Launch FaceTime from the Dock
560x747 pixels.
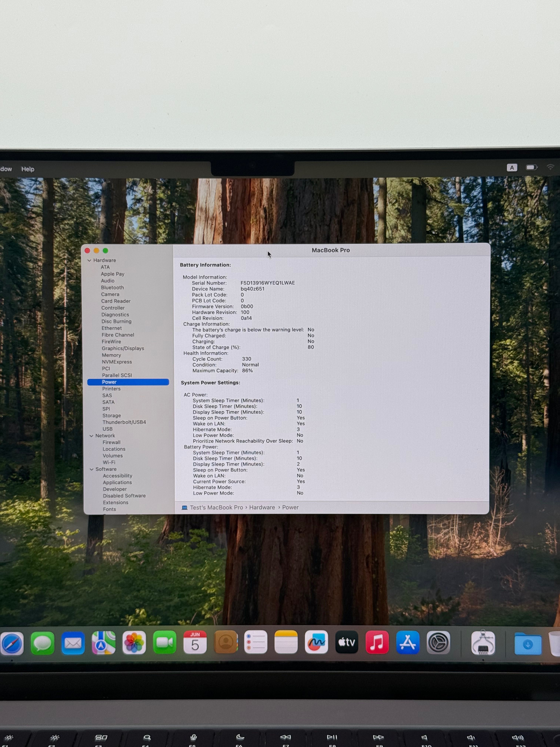[x=164, y=642]
